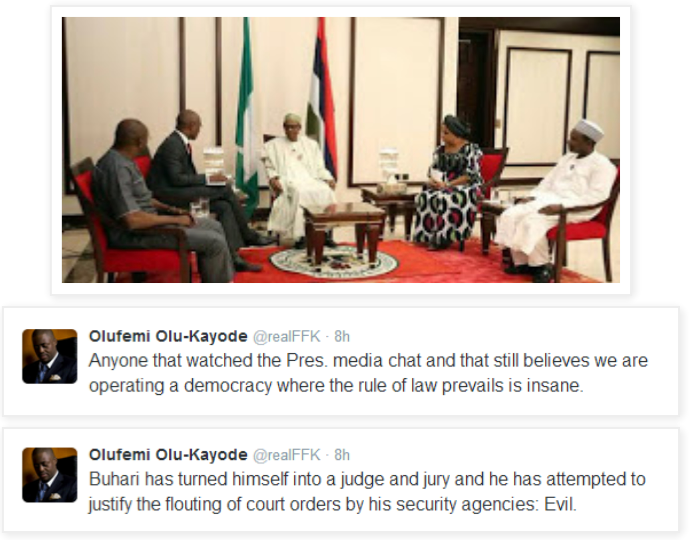Open Olufemi Olu-Kayode's name on the second tweet

coord(168,454)
